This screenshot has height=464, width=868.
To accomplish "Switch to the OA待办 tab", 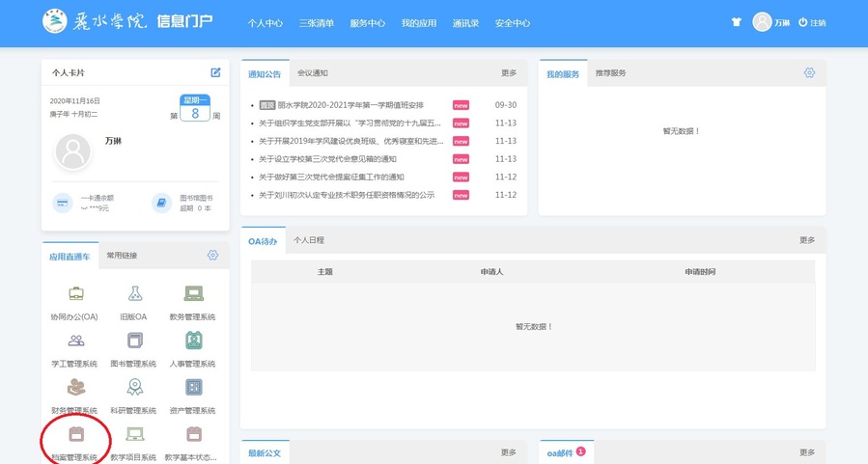I will click(263, 241).
